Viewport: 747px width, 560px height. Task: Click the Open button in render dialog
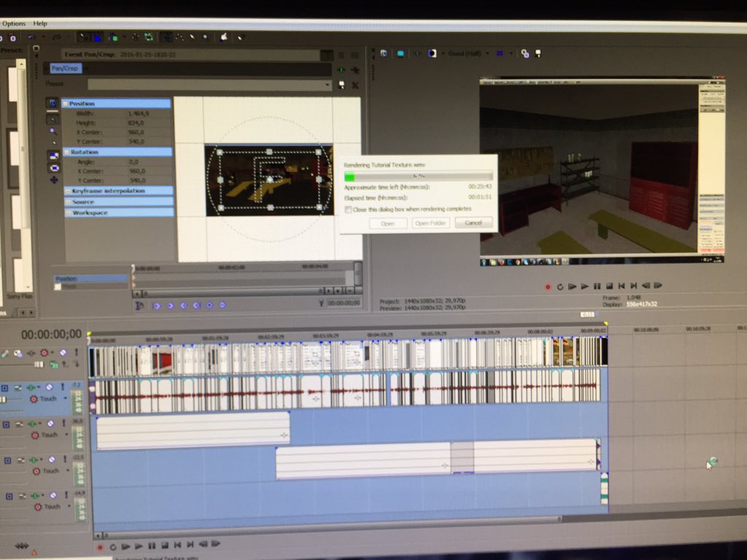(388, 223)
